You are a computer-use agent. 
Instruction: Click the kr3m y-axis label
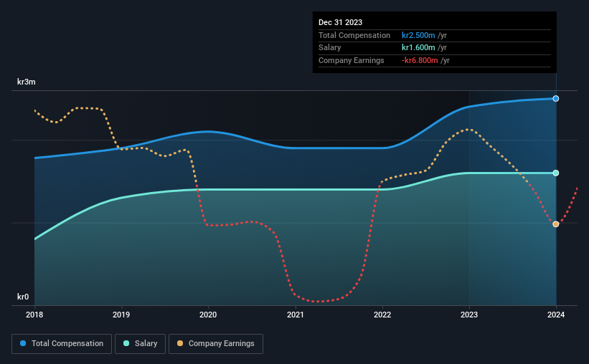coord(27,82)
